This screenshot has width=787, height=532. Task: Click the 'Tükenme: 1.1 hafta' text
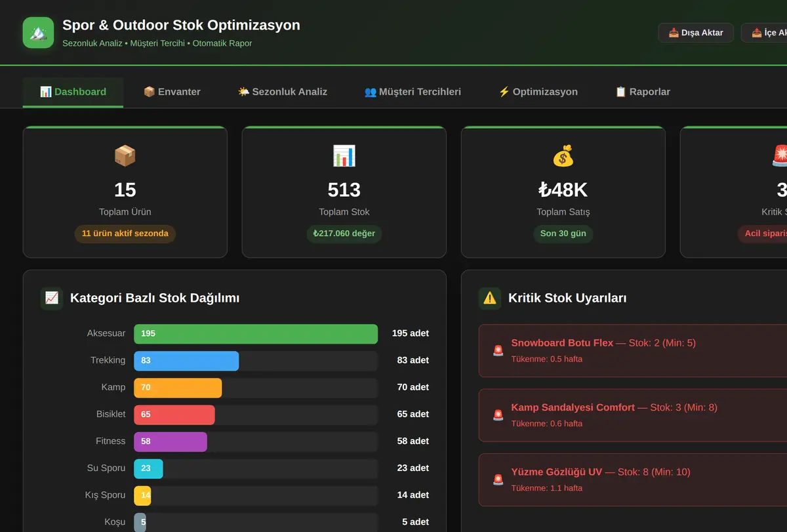tap(546, 488)
